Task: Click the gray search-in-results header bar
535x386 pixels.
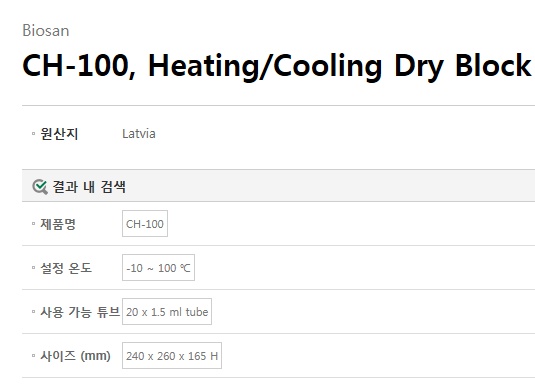Action: tap(278, 186)
